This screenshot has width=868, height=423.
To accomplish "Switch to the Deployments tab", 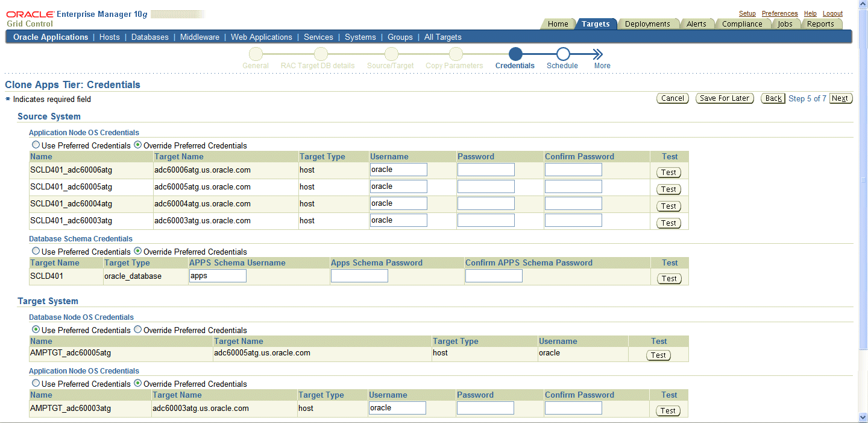I will click(647, 24).
